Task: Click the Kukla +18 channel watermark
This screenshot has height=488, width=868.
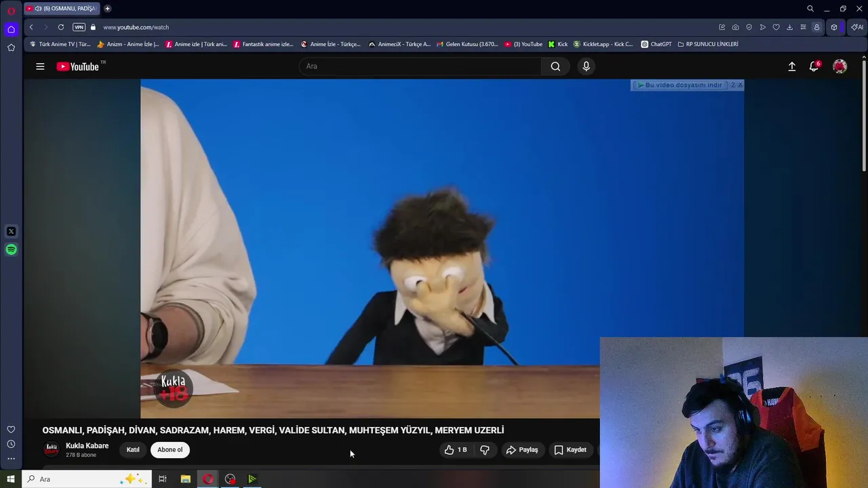Action: click(x=173, y=388)
